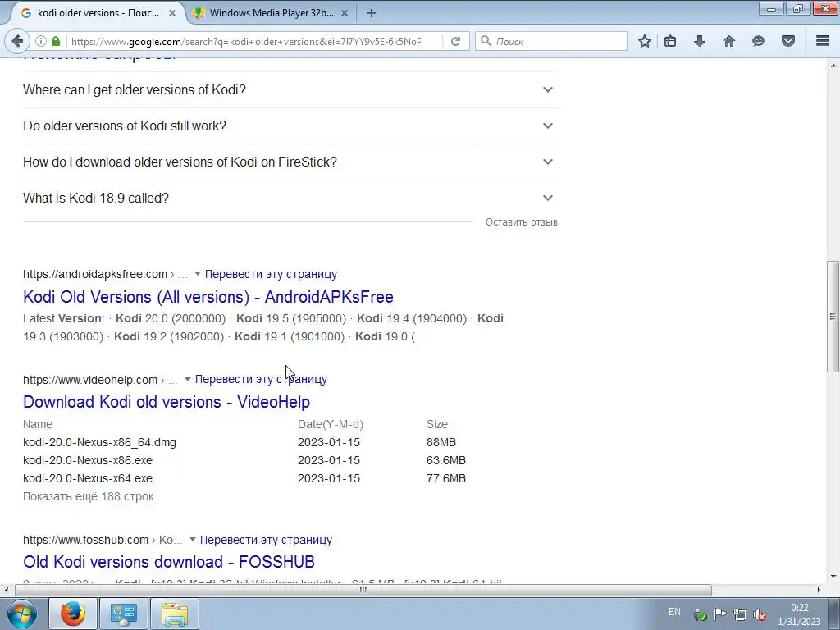
Task: Translate the androidapksfree result page
Action: [x=271, y=274]
